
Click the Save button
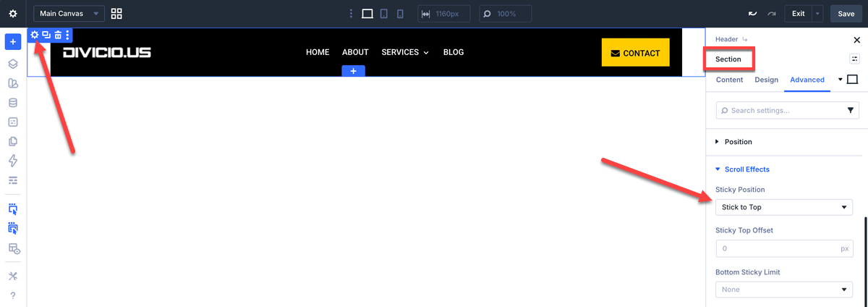coord(846,14)
